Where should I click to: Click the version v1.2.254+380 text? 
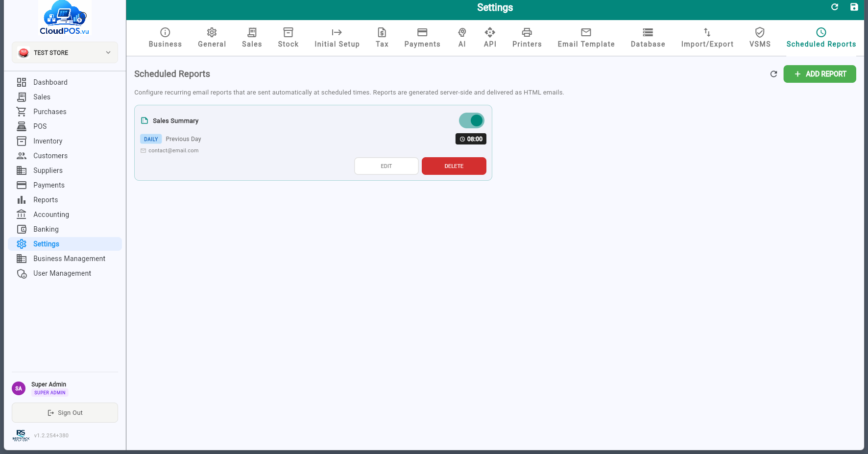[x=51, y=435]
